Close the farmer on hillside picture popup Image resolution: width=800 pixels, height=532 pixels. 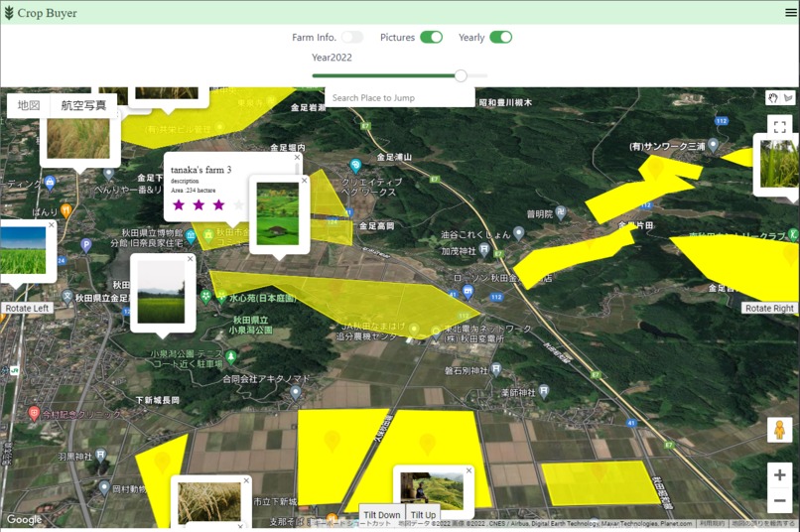(x=468, y=470)
